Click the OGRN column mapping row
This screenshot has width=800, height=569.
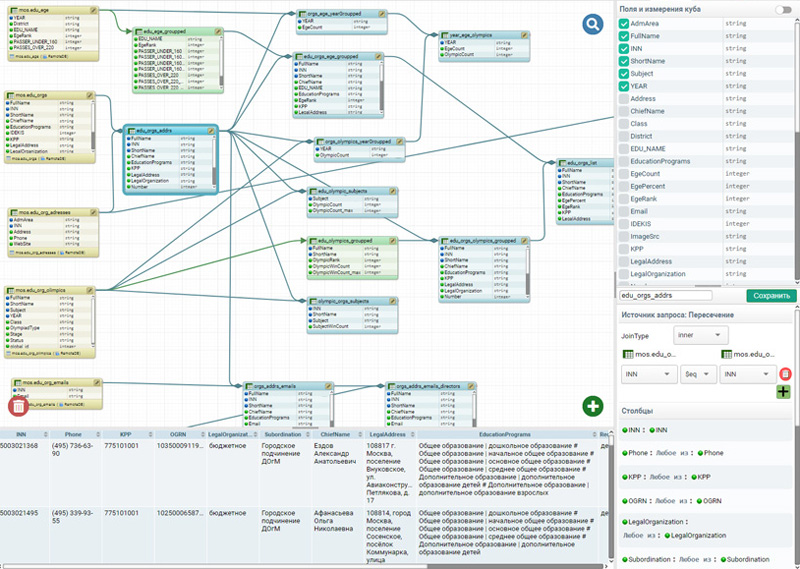click(707, 501)
